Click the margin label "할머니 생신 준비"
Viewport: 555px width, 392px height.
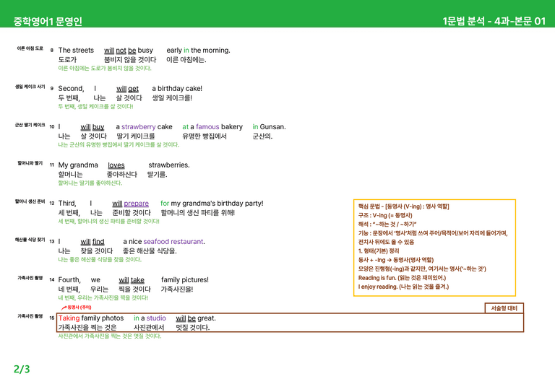(x=30, y=201)
